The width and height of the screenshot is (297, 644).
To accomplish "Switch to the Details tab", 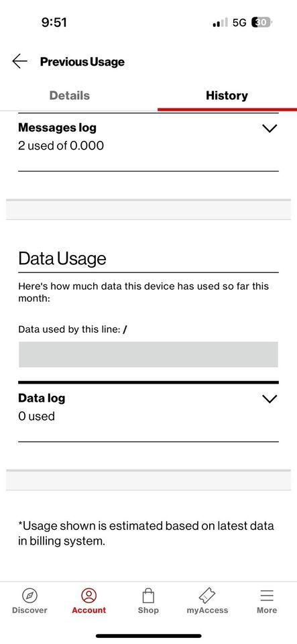I will coord(69,96).
